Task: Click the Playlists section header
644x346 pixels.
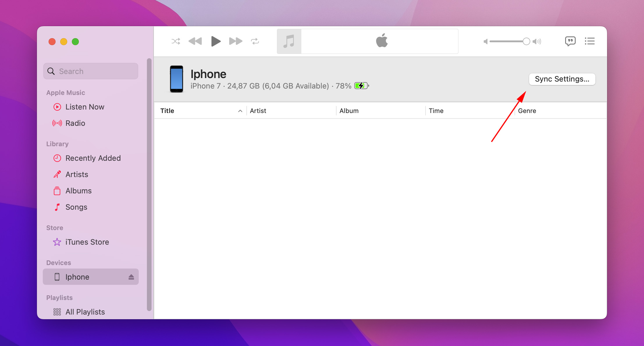Action: 59,298
